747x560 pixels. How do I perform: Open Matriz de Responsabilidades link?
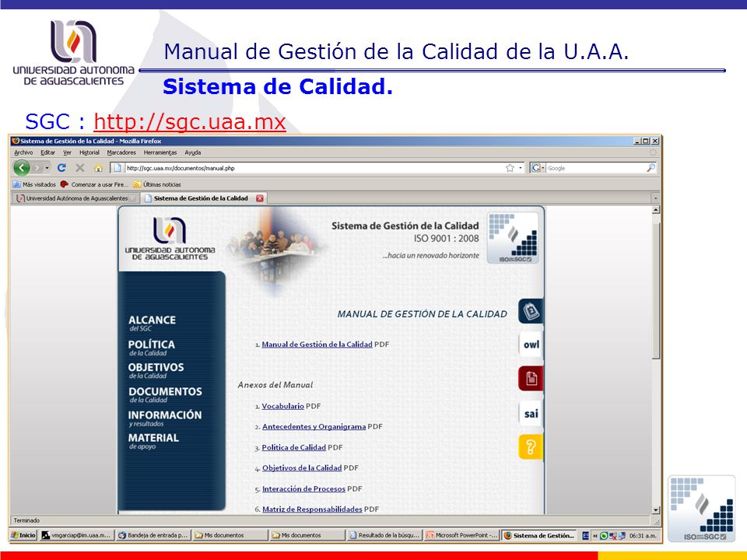[312, 509]
